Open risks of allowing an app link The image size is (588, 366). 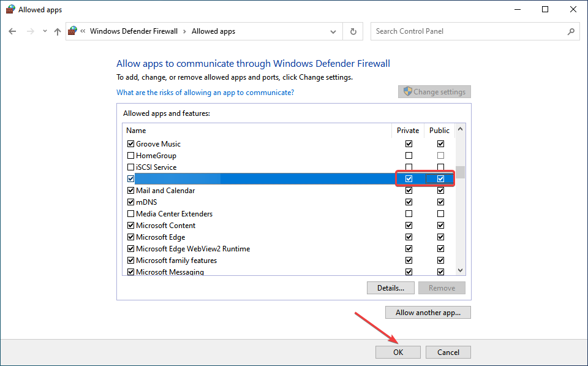coord(205,93)
